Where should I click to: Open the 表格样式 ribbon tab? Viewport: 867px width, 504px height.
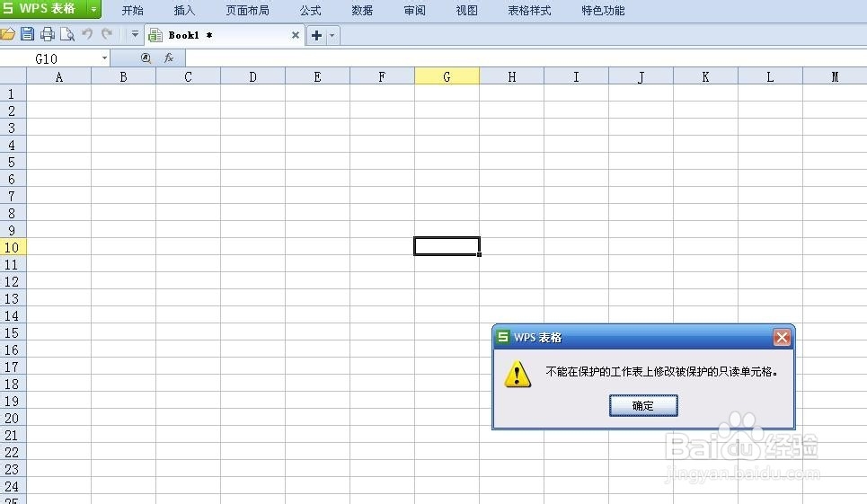pyautogui.click(x=530, y=11)
